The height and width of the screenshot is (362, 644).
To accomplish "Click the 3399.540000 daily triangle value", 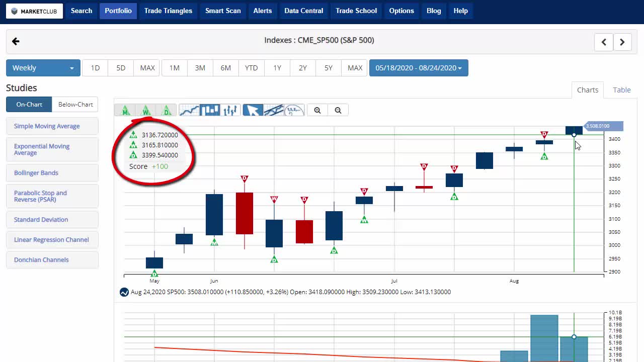I will (x=159, y=155).
